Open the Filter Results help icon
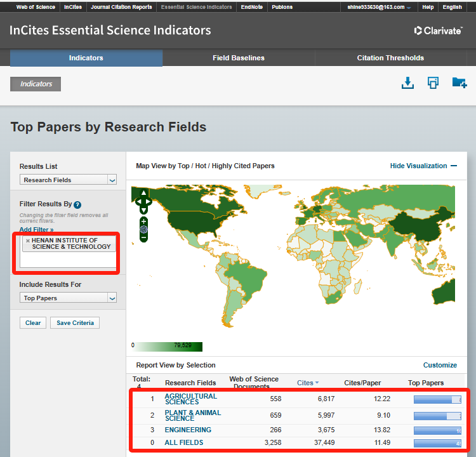 [77, 204]
